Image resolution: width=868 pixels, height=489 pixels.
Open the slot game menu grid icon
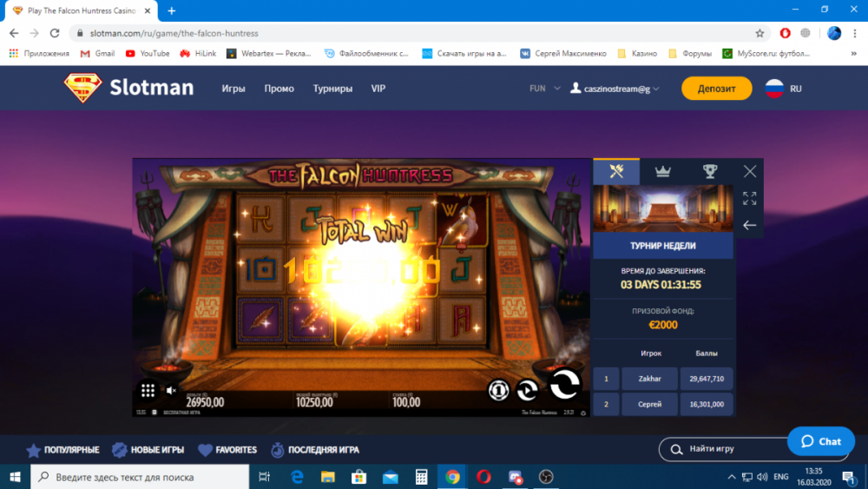148,390
